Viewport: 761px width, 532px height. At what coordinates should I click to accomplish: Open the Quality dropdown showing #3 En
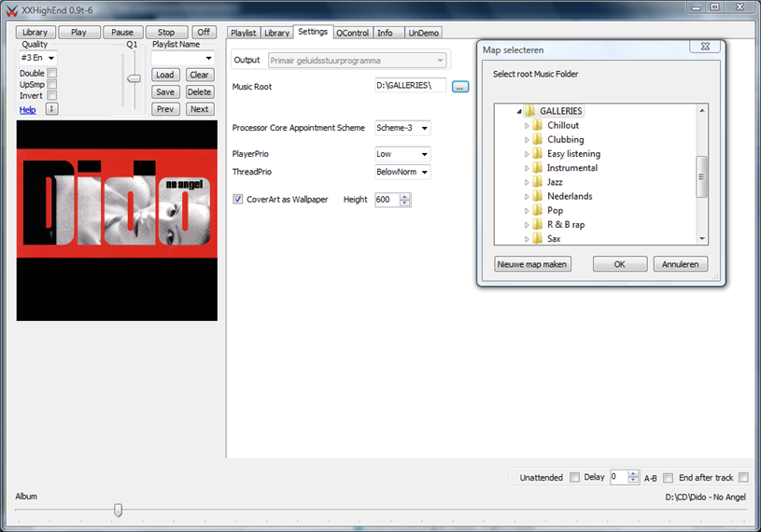[38, 58]
